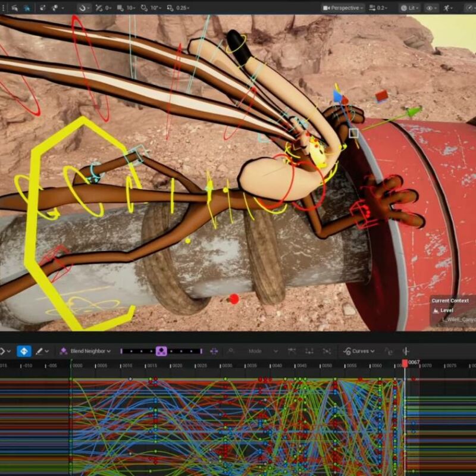Toggle the blue highlighted transform tool icon
Screen dimensions: 476x476
click(x=27, y=8)
